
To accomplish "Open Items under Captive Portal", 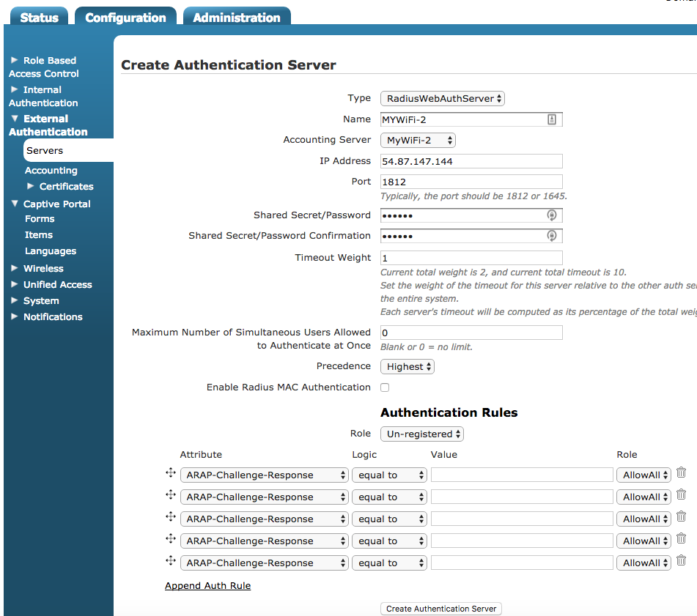I will (x=39, y=235).
